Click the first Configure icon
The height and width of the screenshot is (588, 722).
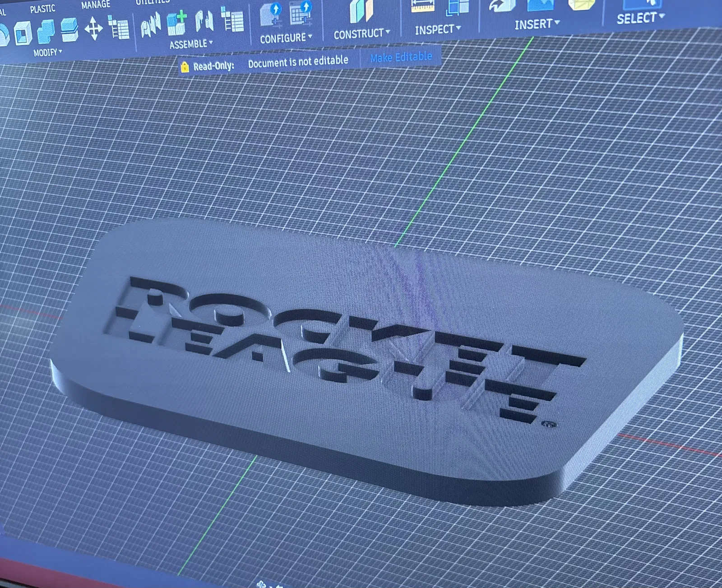click(x=271, y=14)
